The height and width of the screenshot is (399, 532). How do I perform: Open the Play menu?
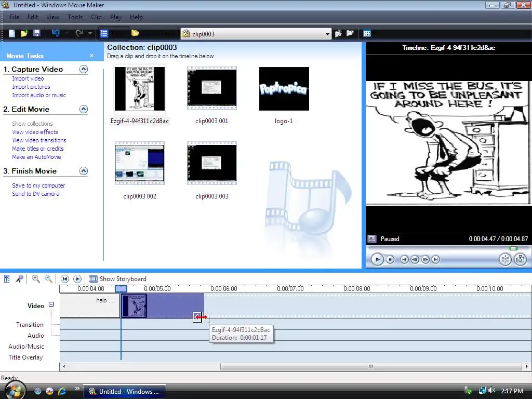tap(116, 17)
